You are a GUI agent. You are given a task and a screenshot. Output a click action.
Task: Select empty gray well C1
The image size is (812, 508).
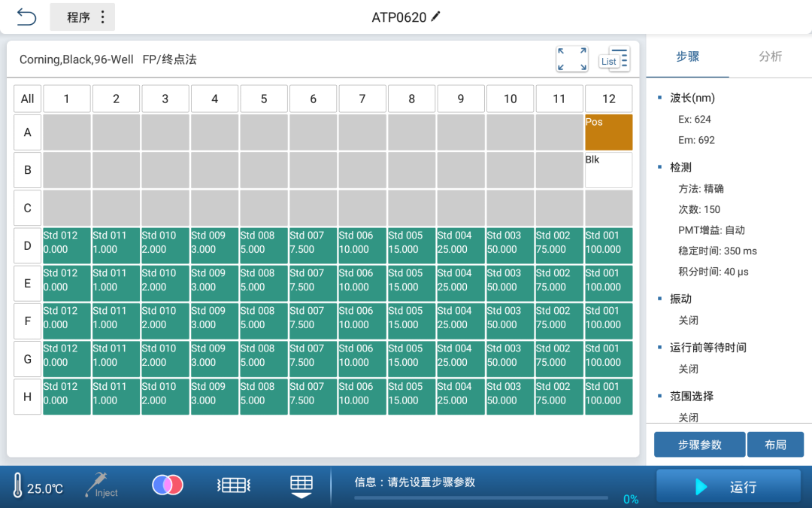click(x=67, y=208)
